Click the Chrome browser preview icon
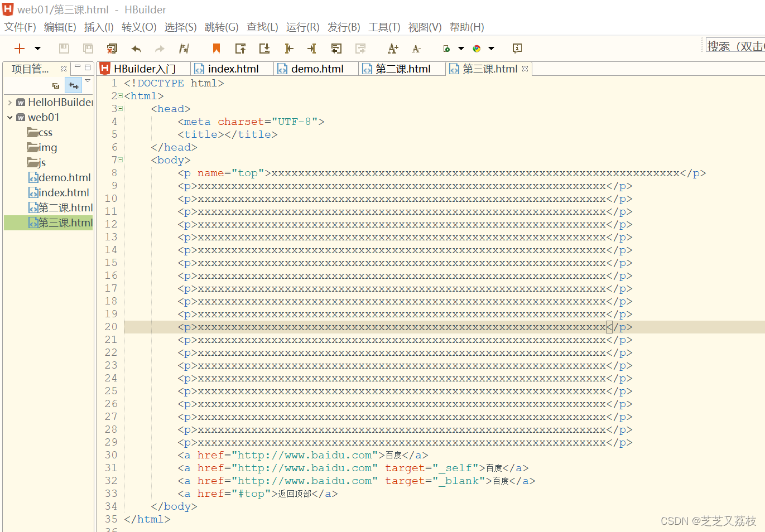Screen dimensions: 765x532 click(477, 49)
